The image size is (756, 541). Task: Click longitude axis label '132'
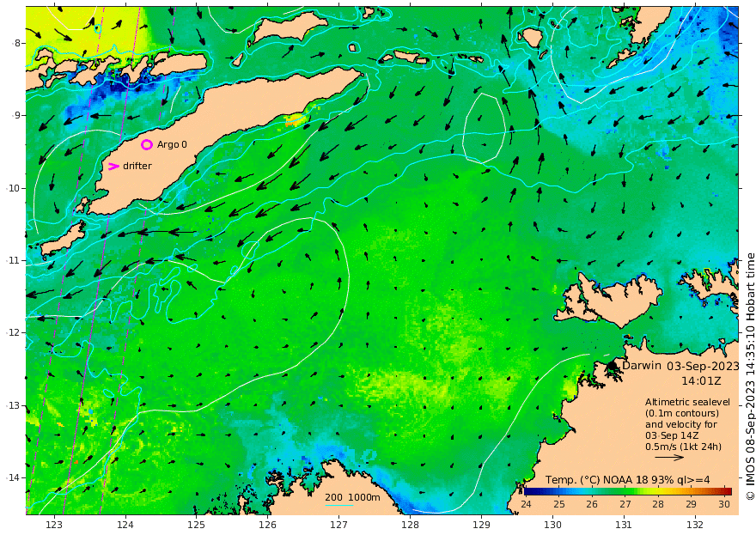(x=695, y=525)
